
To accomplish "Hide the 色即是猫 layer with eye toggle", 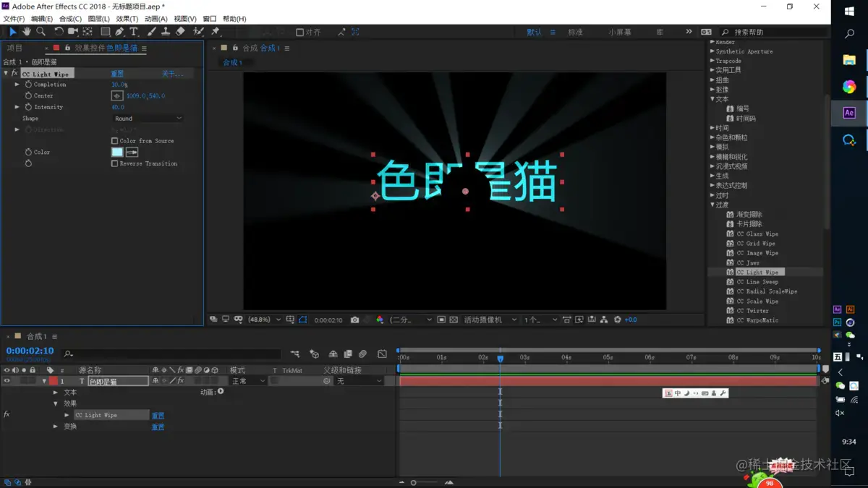I will (7, 381).
